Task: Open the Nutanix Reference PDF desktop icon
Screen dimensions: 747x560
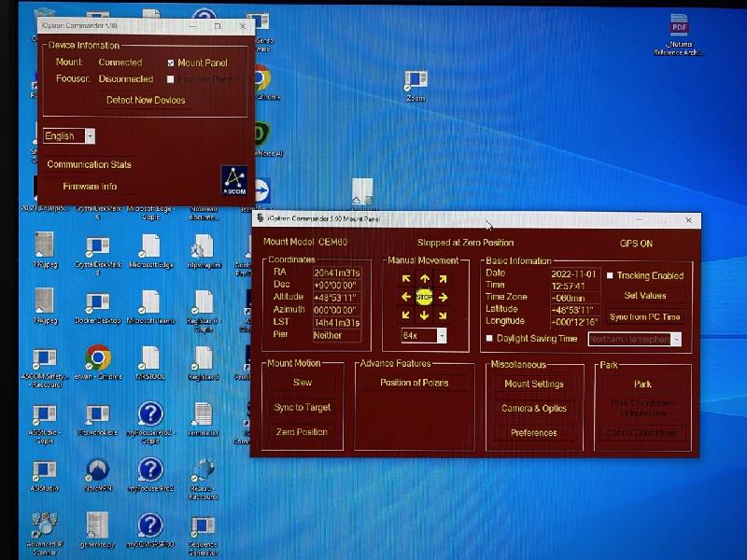Action: point(679,35)
